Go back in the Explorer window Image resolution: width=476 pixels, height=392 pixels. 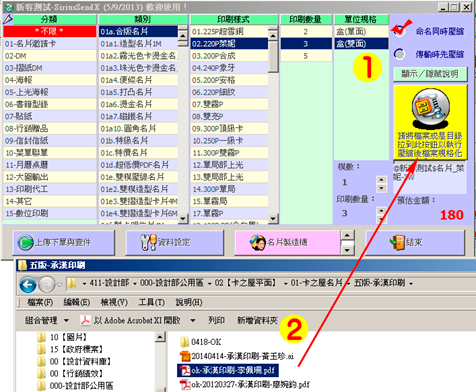tap(28, 284)
